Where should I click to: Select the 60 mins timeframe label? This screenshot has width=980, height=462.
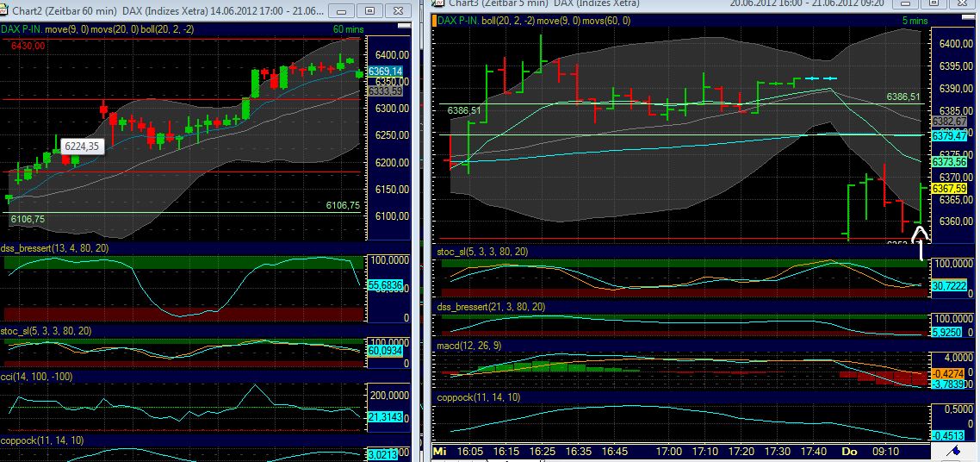[x=349, y=28]
